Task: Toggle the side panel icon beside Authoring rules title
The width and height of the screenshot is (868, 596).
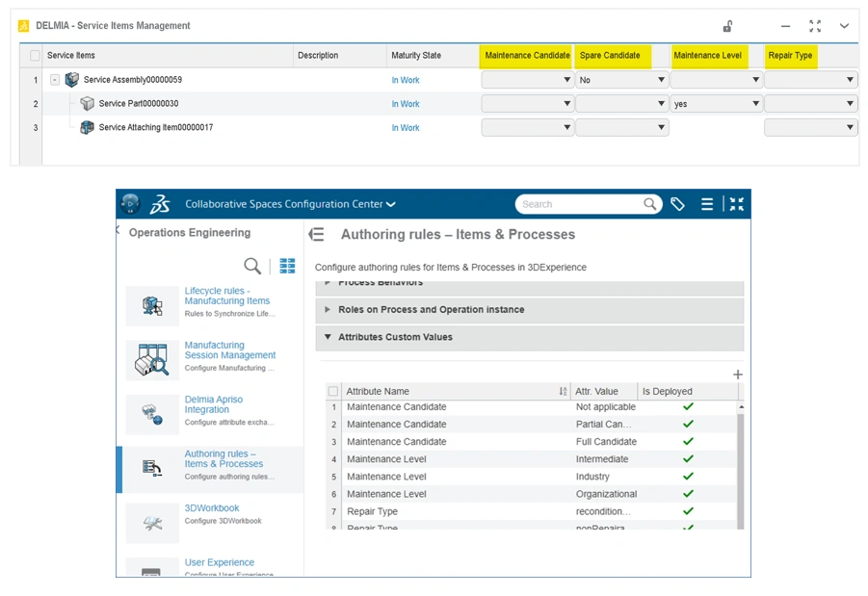Action: (316, 235)
